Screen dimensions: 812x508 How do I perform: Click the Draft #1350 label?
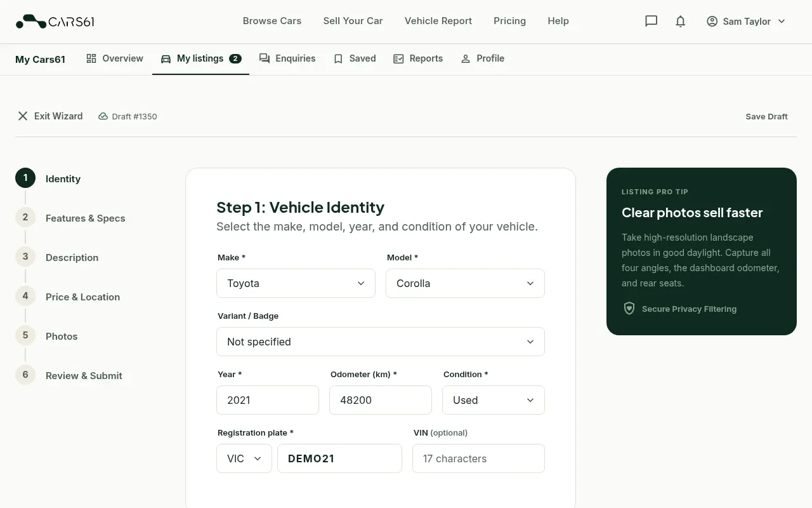tap(134, 116)
